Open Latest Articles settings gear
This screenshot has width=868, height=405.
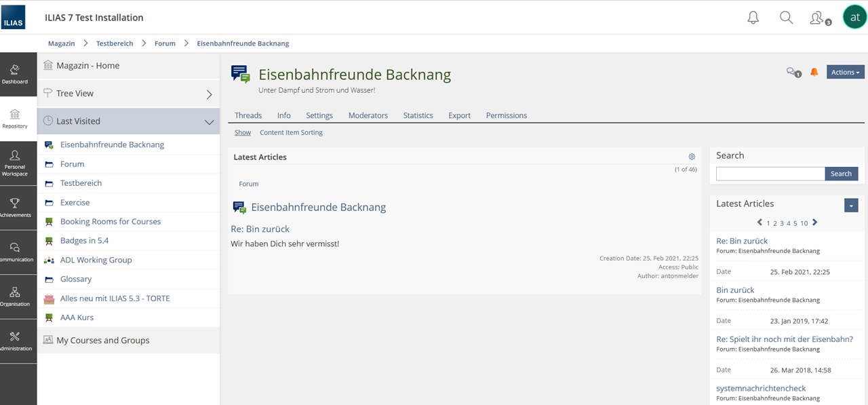pyautogui.click(x=692, y=157)
